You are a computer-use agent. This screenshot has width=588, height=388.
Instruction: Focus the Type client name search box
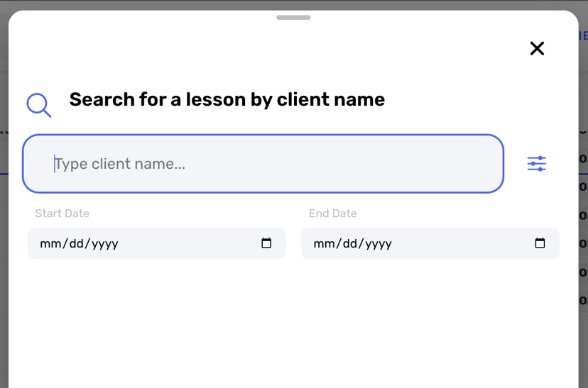pos(263,164)
